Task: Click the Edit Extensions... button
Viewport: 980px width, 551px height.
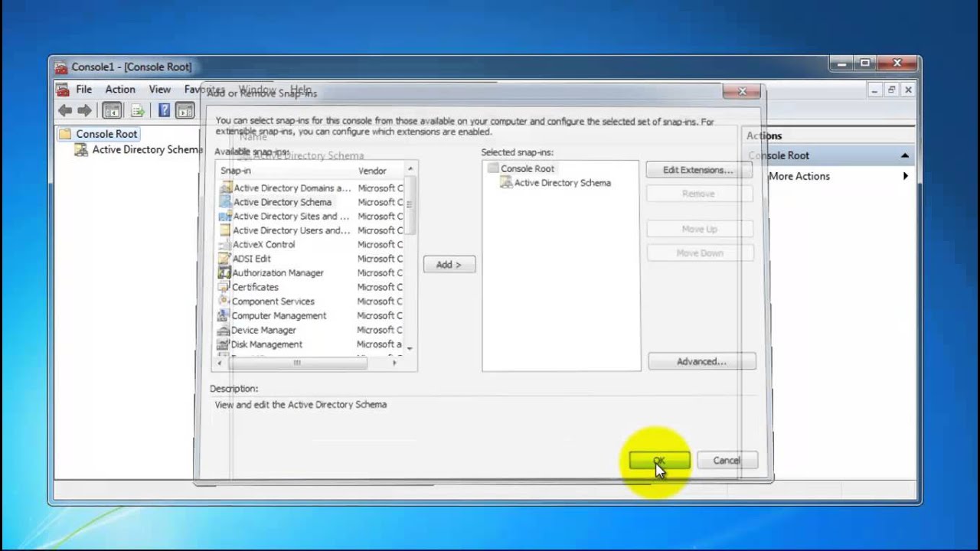Action: (x=698, y=170)
